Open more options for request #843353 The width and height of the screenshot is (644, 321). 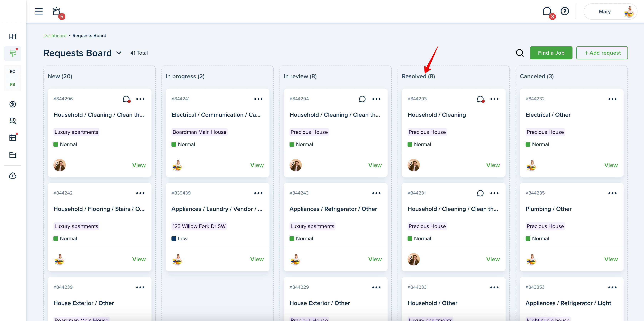click(612, 287)
